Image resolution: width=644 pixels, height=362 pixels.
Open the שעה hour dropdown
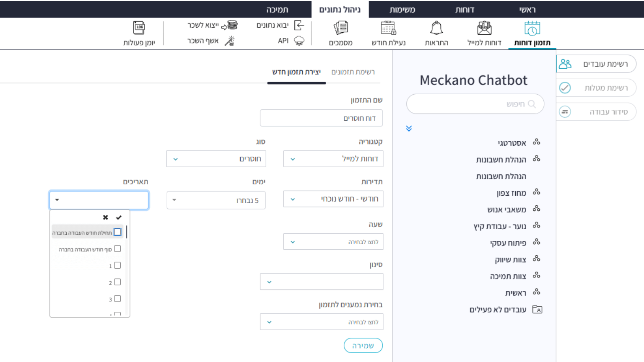click(x=333, y=242)
